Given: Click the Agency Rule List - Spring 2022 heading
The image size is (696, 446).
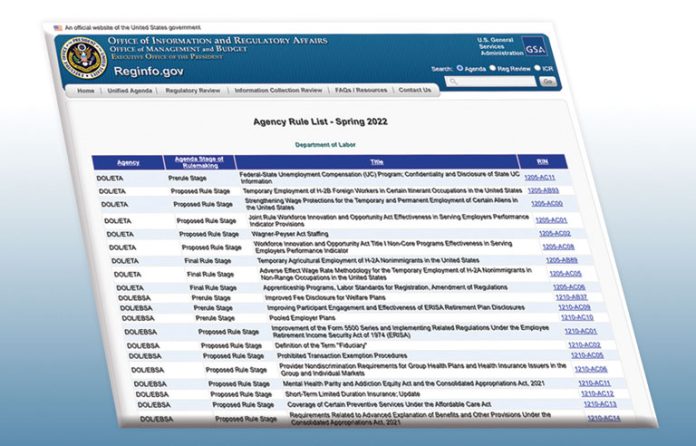Looking at the screenshot, I should point(320,122).
